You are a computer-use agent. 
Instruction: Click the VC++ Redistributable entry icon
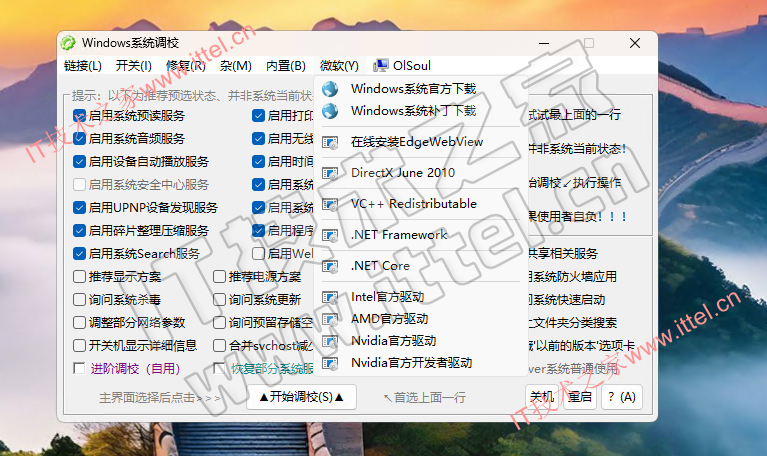click(331, 204)
